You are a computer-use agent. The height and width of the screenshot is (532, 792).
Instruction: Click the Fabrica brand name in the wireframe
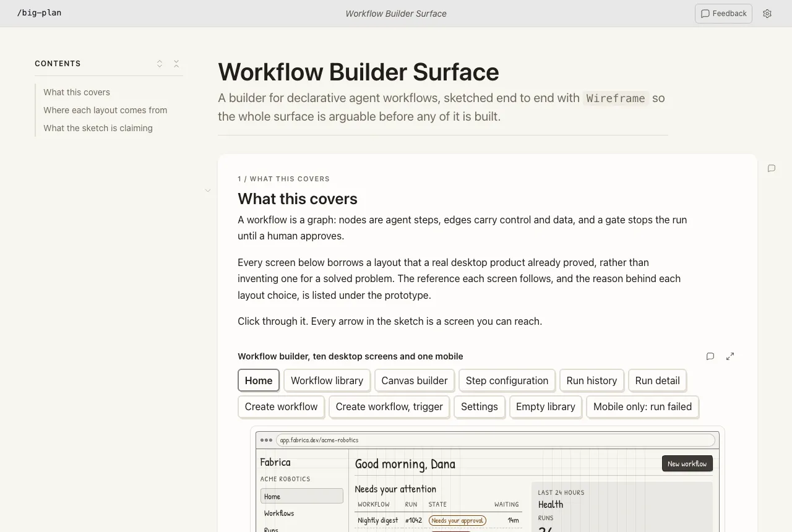275,462
